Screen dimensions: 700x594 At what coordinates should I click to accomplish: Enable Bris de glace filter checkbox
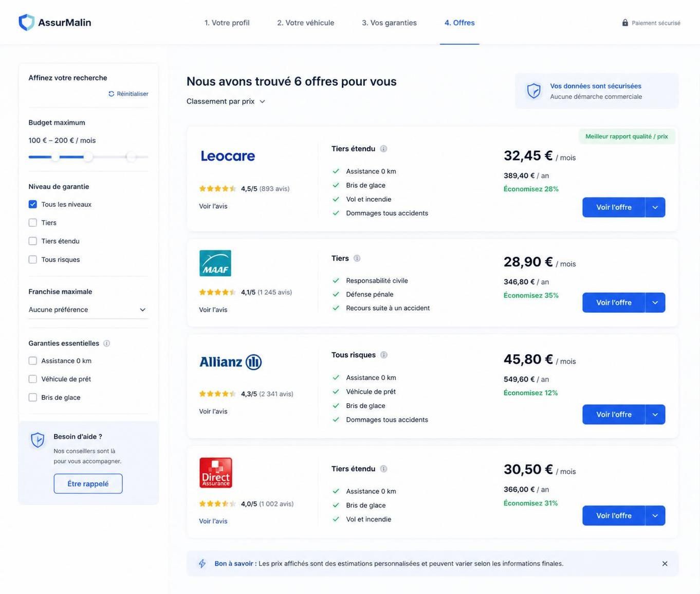tap(33, 398)
